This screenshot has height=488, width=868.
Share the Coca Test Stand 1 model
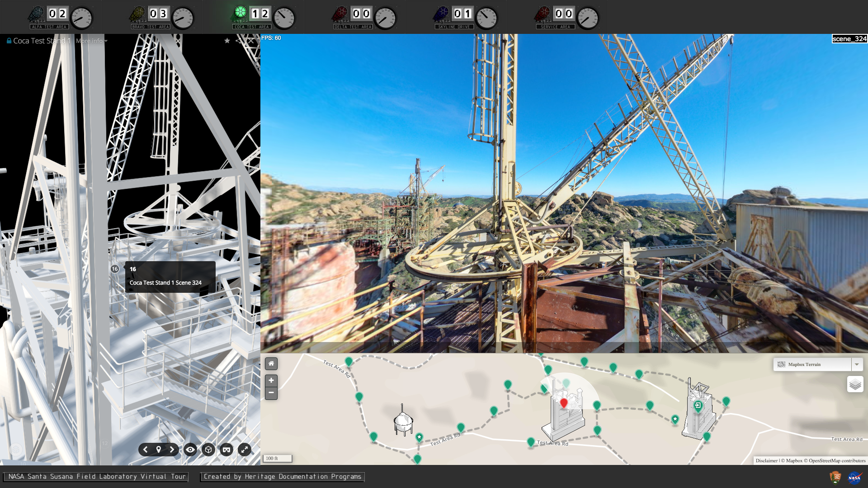click(x=239, y=41)
